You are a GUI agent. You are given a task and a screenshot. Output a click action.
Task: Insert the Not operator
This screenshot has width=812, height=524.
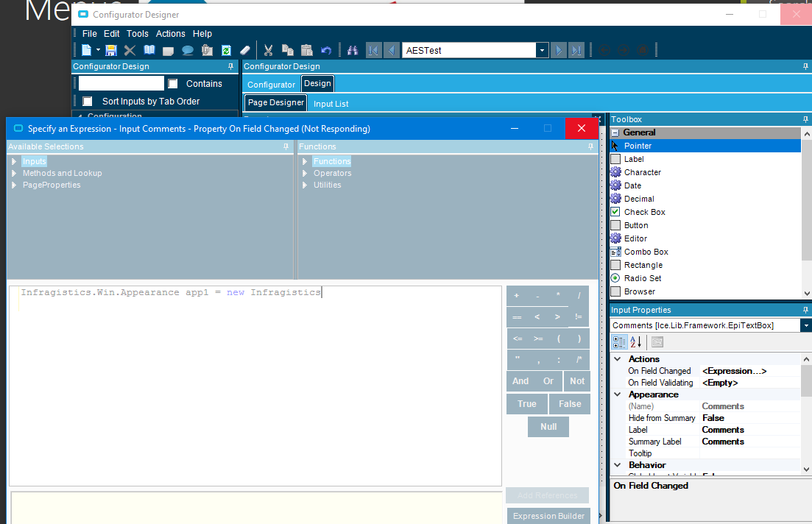(577, 381)
